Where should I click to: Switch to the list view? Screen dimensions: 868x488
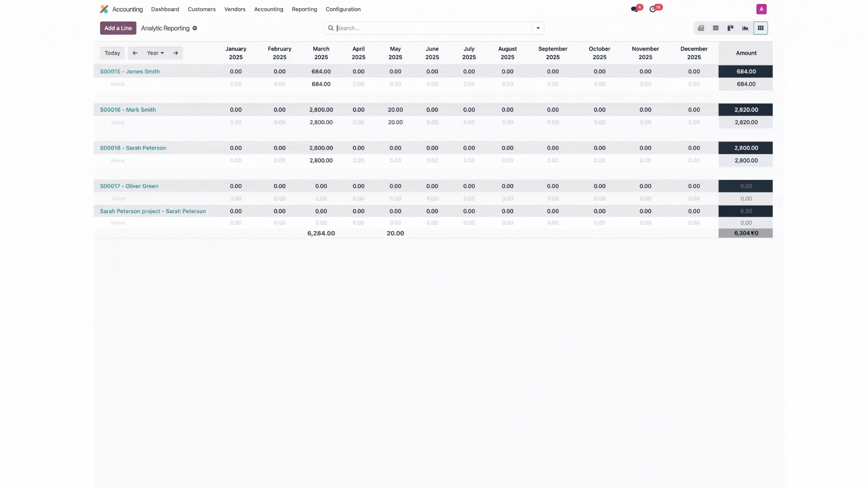(x=716, y=28)
